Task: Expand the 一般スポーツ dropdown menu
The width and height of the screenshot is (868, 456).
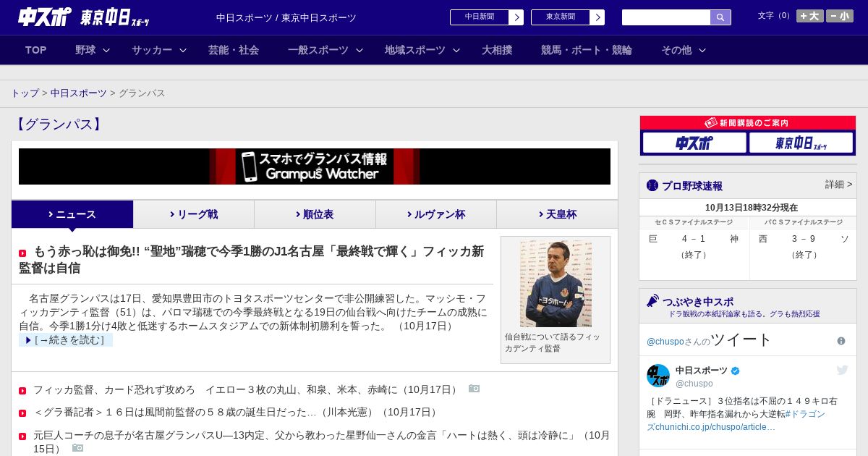Action: click(325, 50)
